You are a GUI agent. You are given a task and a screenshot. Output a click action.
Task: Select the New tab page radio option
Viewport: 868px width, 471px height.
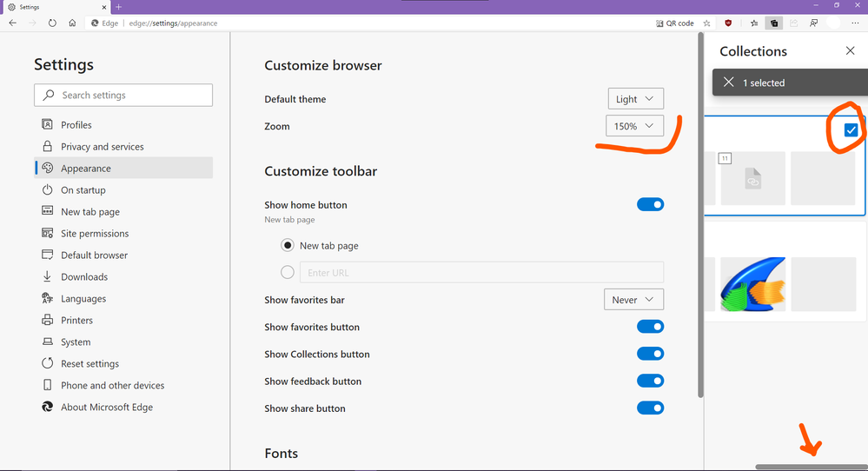point(288,245)
